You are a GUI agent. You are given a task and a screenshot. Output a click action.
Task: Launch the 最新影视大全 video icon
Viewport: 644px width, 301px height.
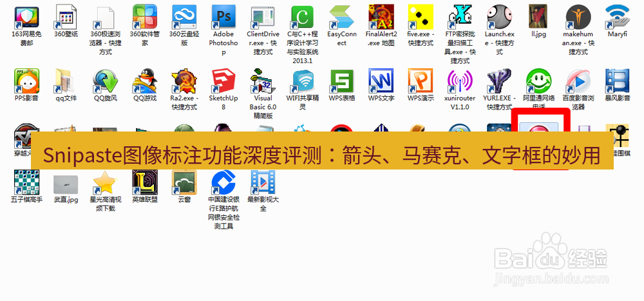pyautogui.click(x=263, y=182)
